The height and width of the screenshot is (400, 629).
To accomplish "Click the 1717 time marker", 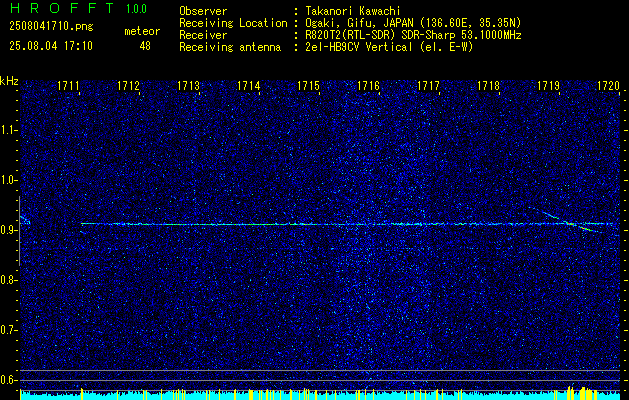I will 428,85.
